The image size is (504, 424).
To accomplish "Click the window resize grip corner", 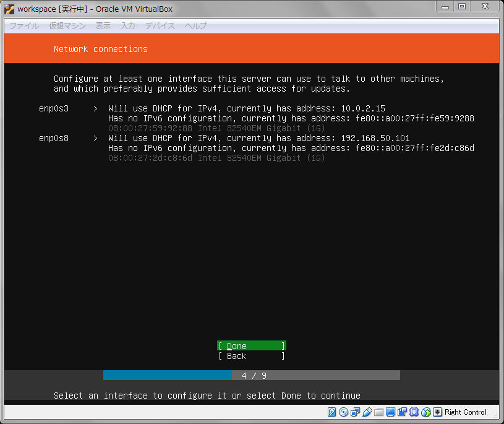I will (x=495, y=415).
